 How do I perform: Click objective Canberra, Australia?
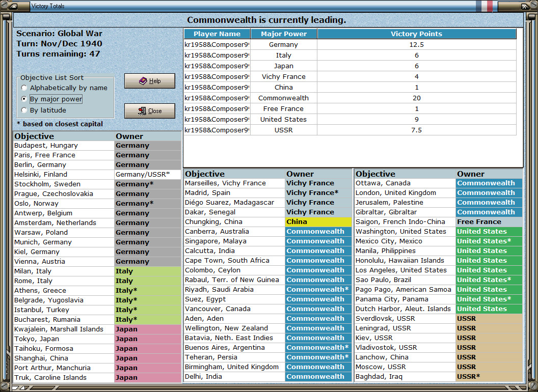[234, 232]
